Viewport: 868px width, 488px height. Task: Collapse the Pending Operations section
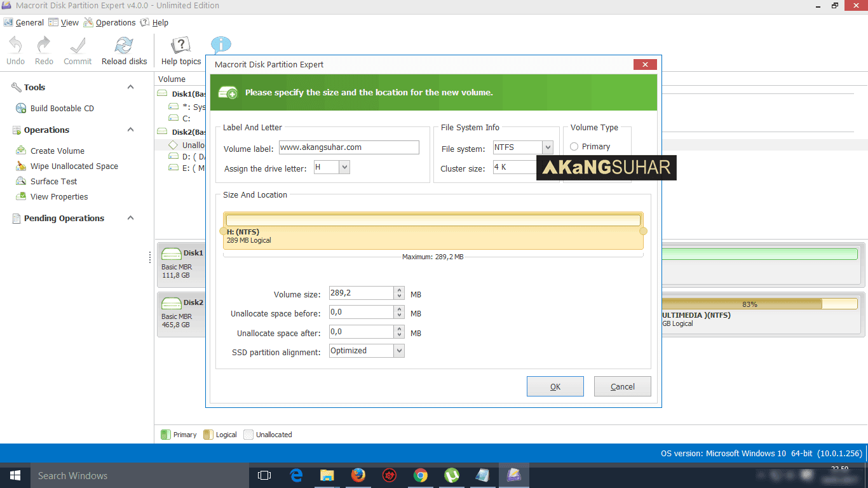pyautogui.click(x=131, y=218)
